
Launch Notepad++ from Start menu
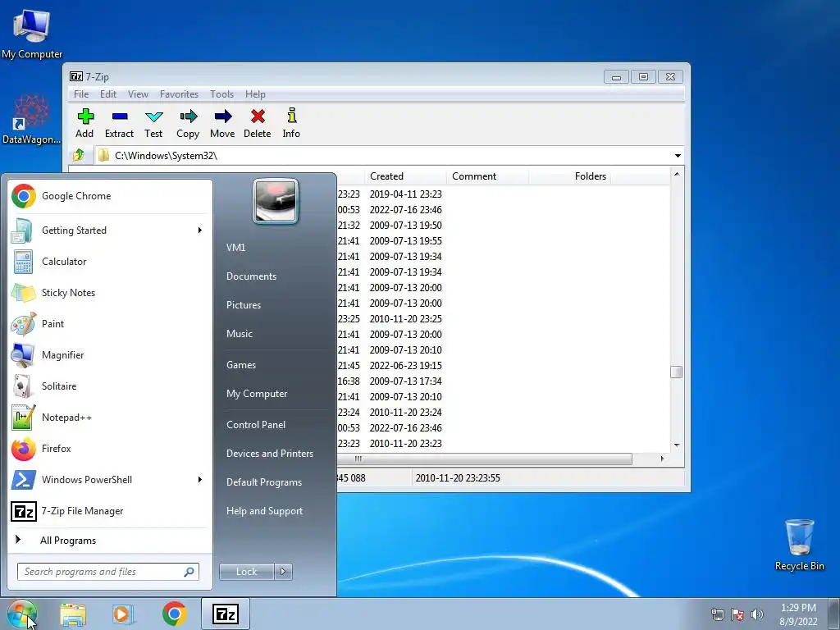[x=110, y=418]
